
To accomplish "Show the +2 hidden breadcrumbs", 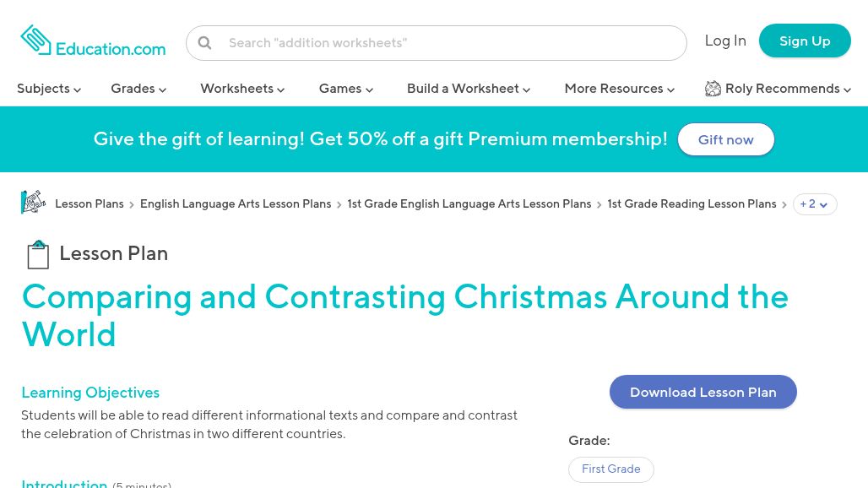I will [814, 204].
